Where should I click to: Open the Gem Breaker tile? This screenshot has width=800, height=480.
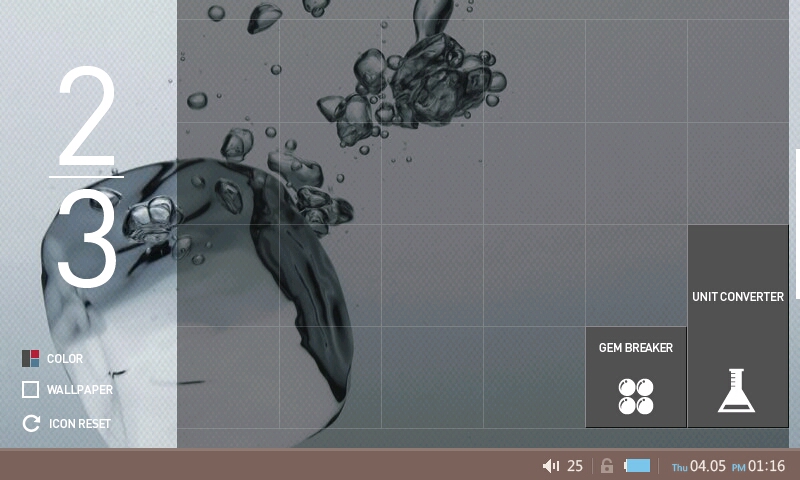636,377
